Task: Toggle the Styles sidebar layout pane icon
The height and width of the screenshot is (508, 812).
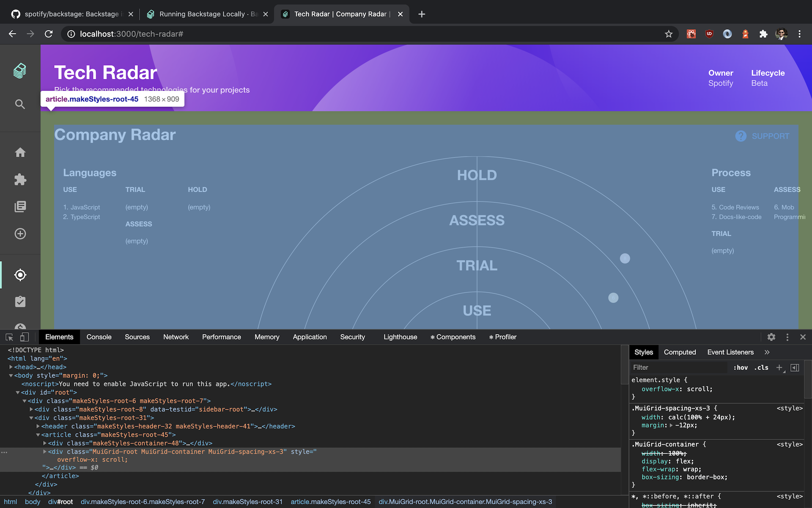Action: 795,367
